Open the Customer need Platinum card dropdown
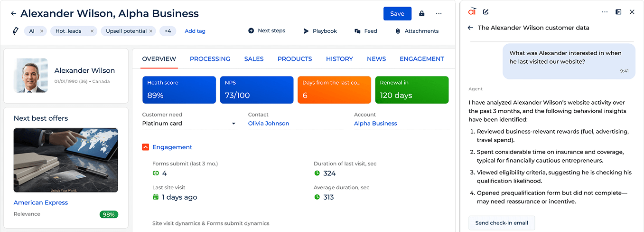The image size is (644, 232). pyautogui.click(x=233, y=124)
